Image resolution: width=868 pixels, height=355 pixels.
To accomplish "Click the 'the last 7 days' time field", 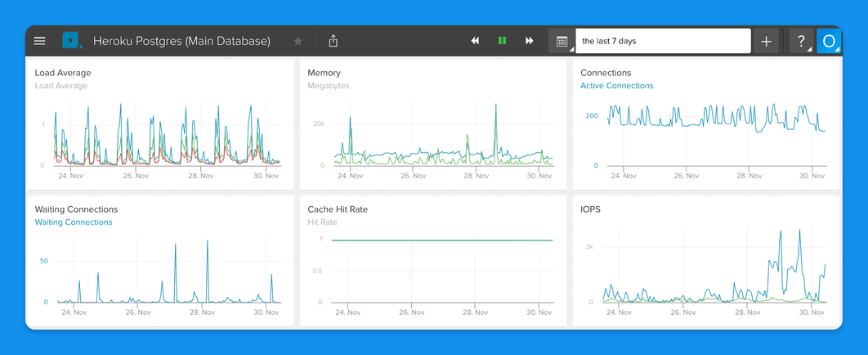I will pyautogui.click(x=663, y=41).
